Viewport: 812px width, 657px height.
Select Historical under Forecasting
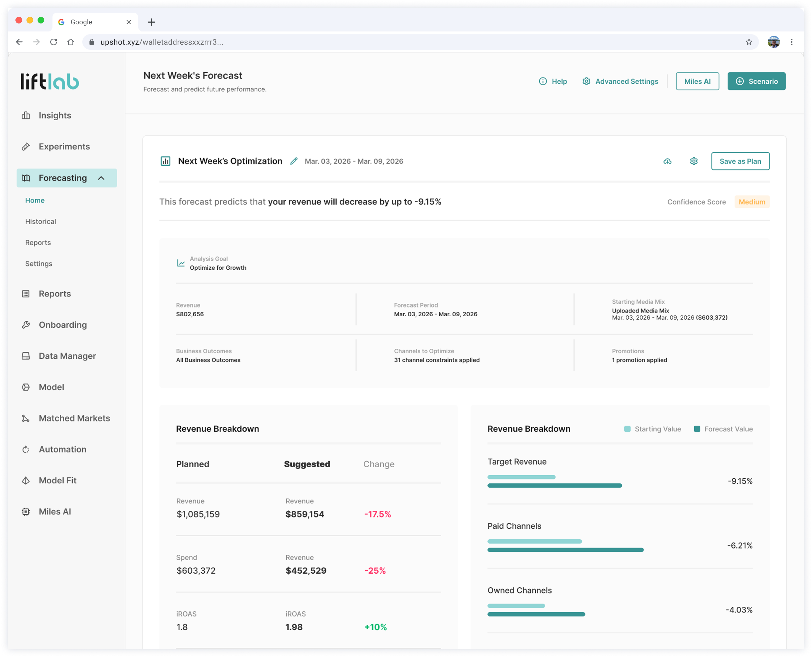coord(41,221)
